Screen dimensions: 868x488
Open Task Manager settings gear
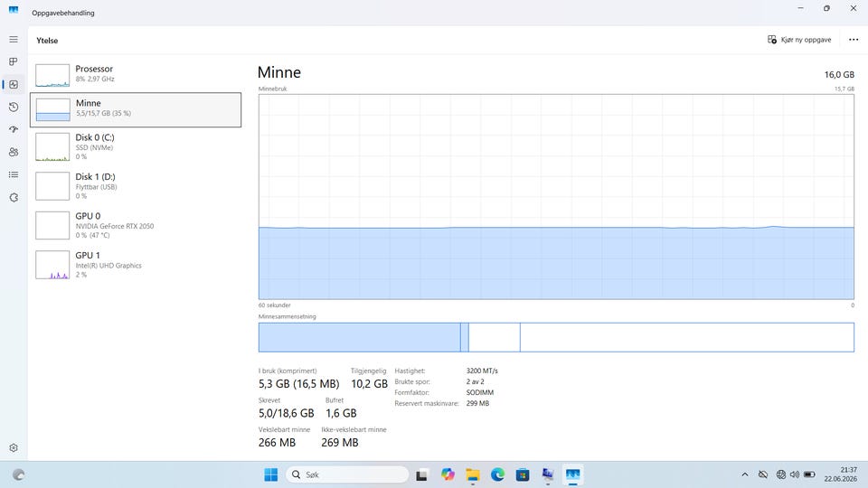(x=14, y=447)
